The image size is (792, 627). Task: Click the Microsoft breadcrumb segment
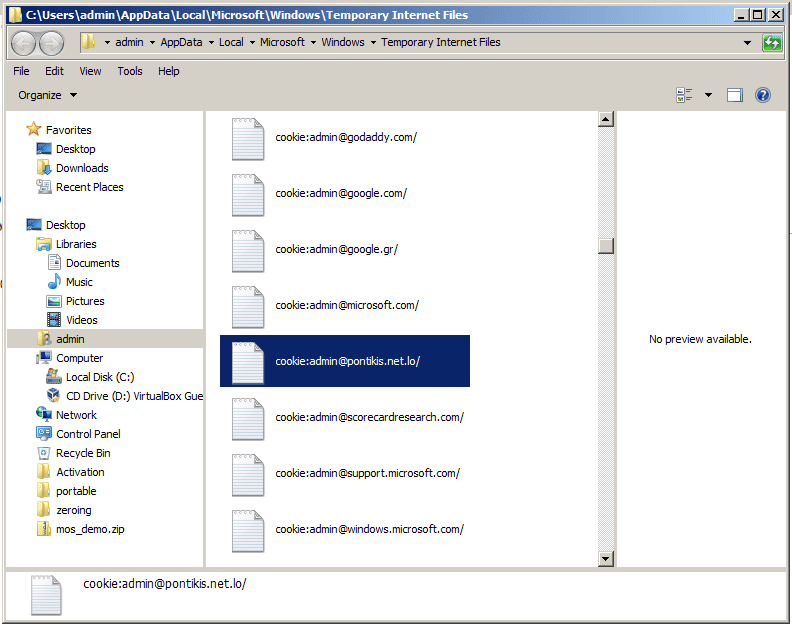click(x=282, y=42)
